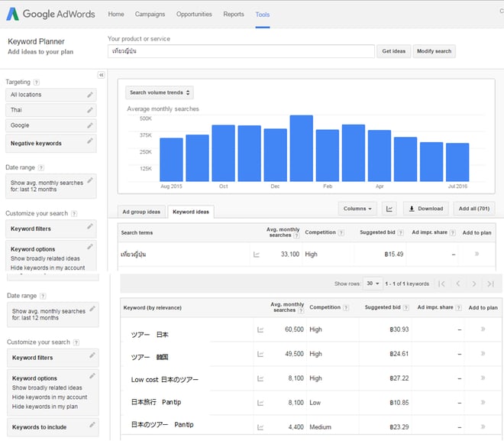Click the Google AdWords logo
This screenshot has height=441, width=504.
(x=51, y=15)
